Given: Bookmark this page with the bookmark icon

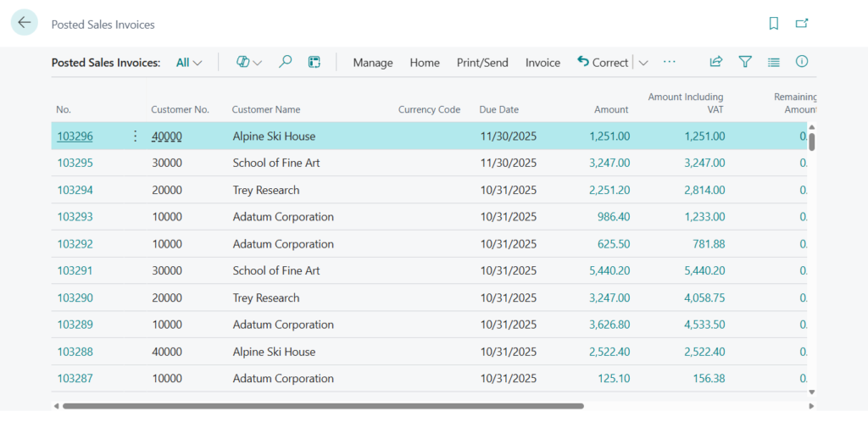Looking at the screenshot, I should pos(773,24).
